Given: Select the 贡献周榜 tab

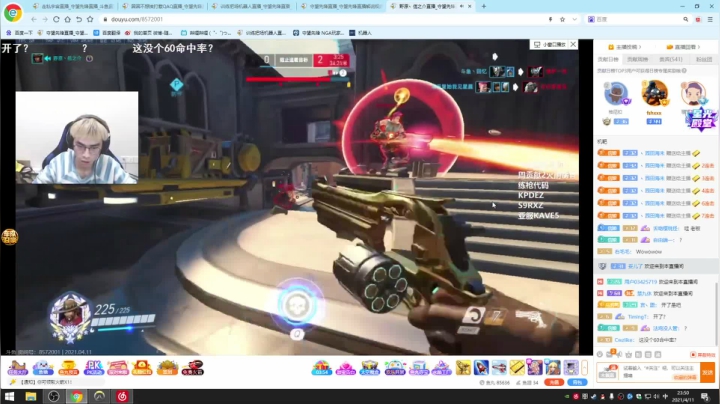Looking at the screenshot, I should point(637,59).
